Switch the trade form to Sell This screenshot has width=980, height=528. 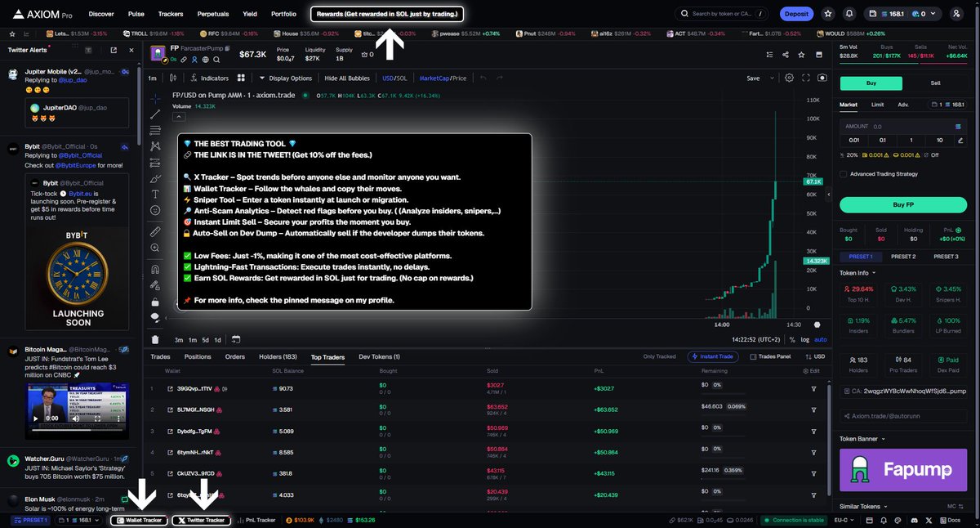tap(935, 83)
